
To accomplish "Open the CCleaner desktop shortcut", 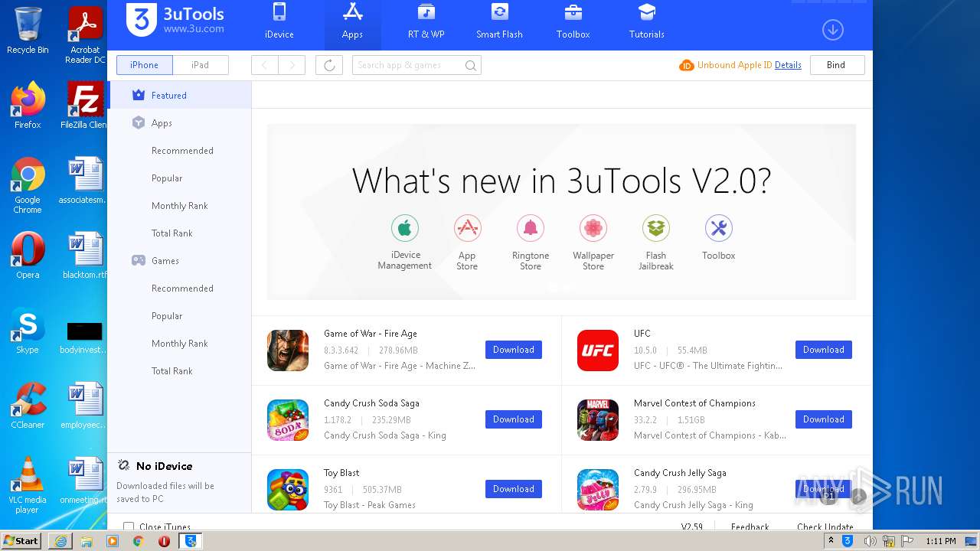I will [x=28, y=406].
